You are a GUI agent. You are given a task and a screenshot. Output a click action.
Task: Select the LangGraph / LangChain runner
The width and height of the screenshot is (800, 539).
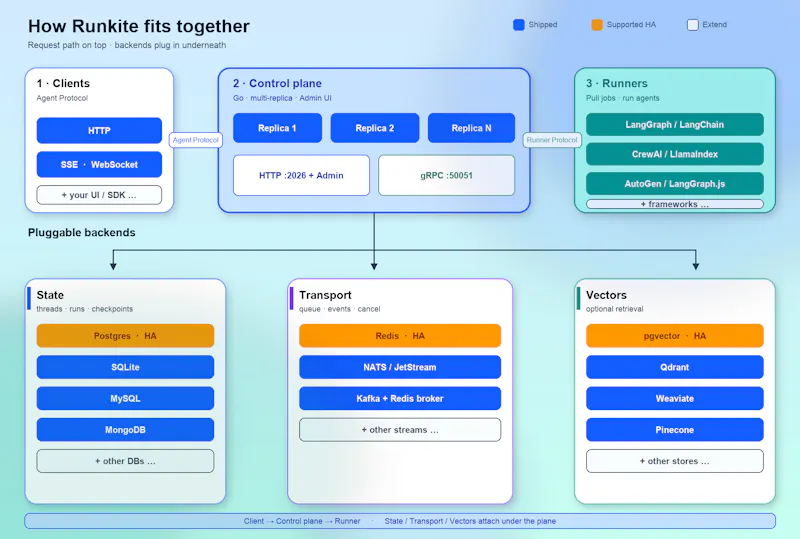(x=674, y=125)
